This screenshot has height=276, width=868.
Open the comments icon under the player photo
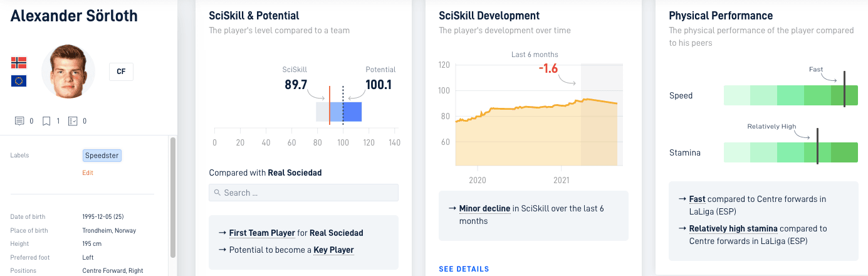pos(19,121)
